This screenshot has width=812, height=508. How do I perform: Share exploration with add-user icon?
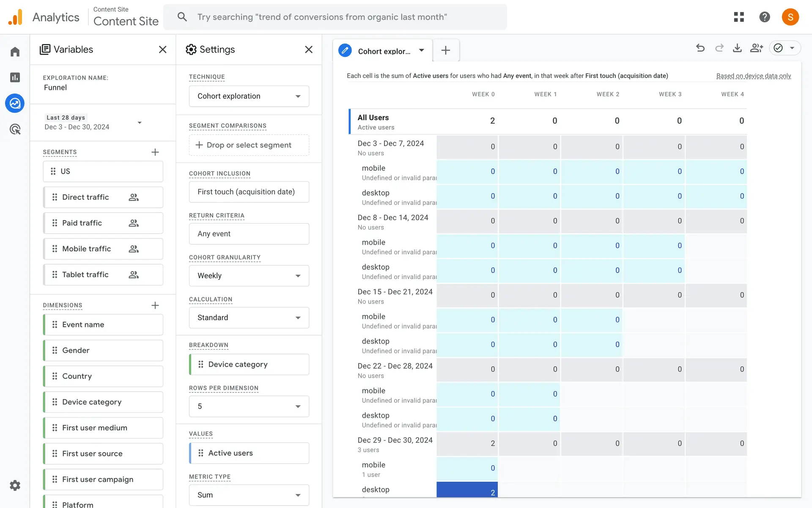(x=756, y=48)
